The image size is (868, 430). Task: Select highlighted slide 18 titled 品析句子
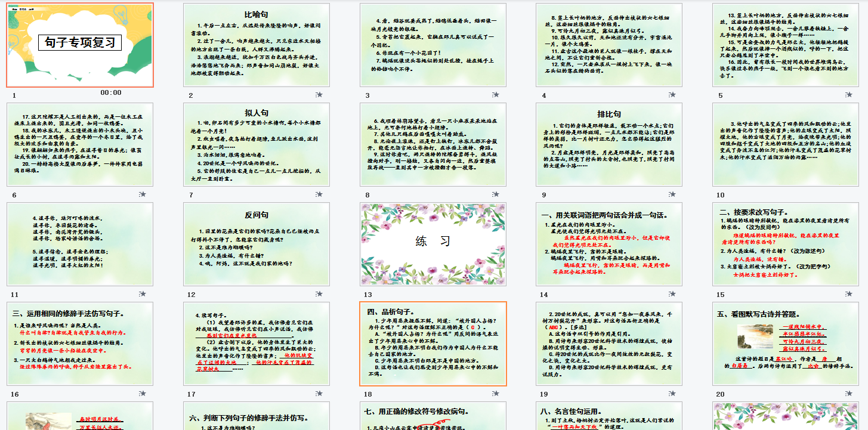[x=434, y=344]
